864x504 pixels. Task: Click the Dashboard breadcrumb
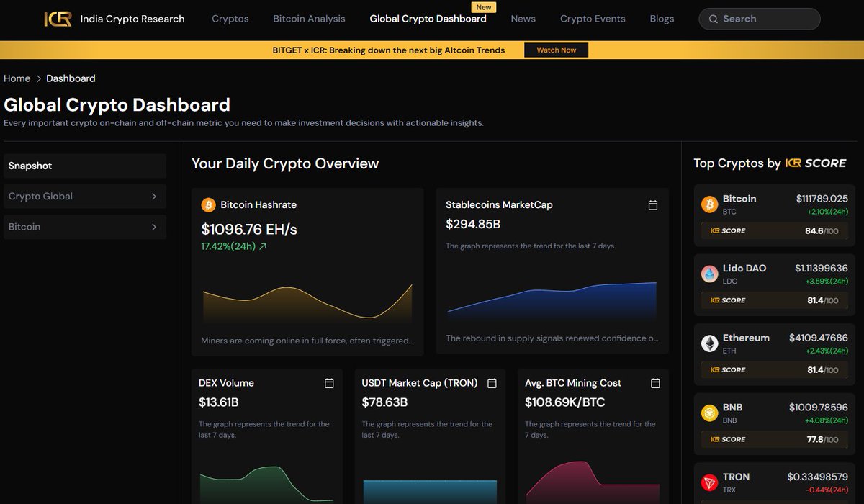click(x=71, y=78)
